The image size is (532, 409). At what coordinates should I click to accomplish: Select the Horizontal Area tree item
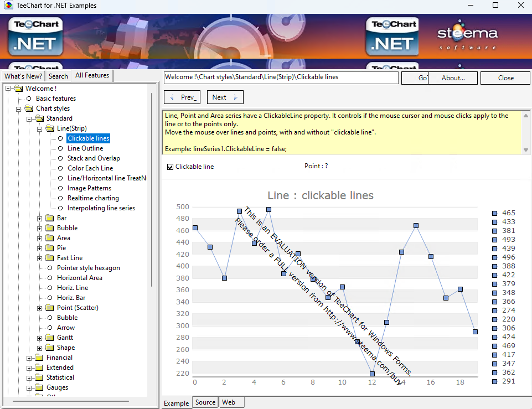pyautogui.click(x=79, y=278)
